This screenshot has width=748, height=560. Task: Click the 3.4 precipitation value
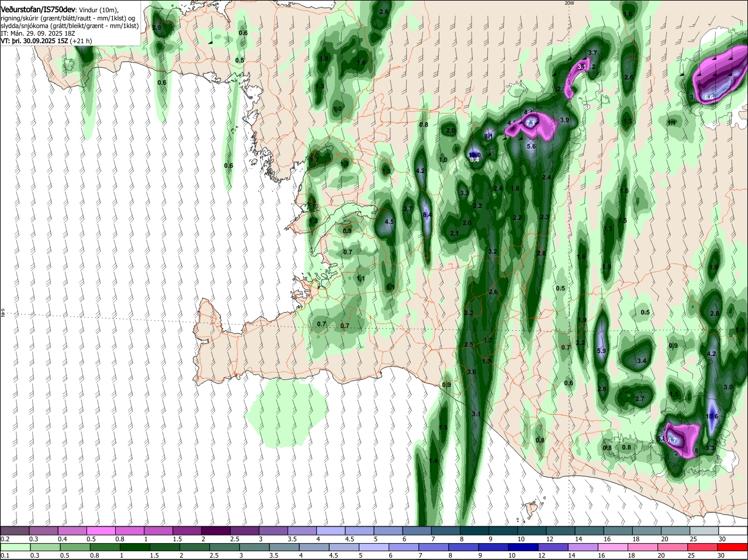pos(642,361)
